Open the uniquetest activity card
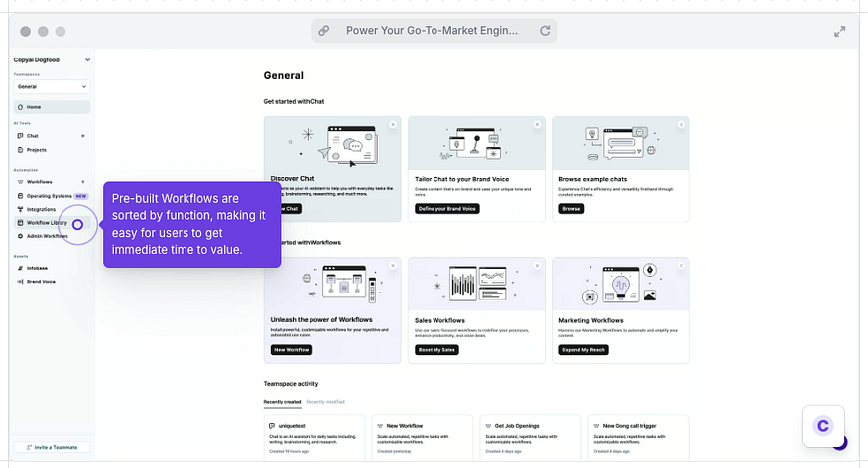Image resolution: width=868 pixels, height=468 pixels. pyautogui.click(x=313, y=438)
